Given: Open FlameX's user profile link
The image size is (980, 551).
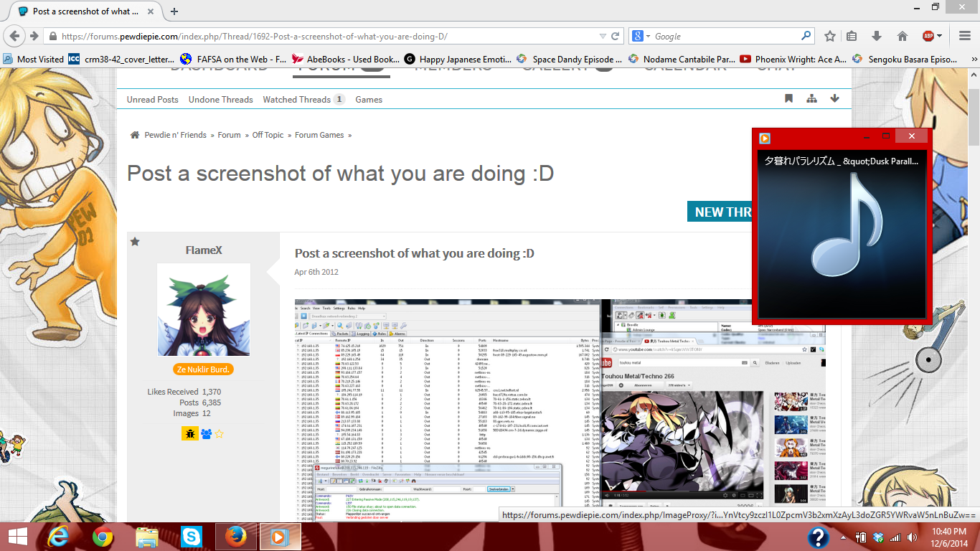Looking at the screenshot, I should pos(204,250).
